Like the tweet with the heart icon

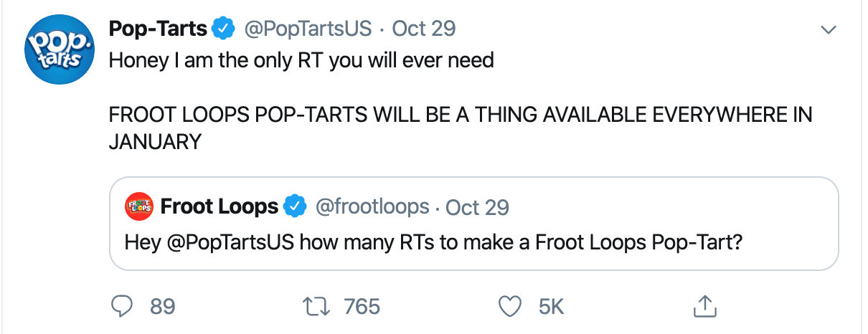tap(510, 307)
